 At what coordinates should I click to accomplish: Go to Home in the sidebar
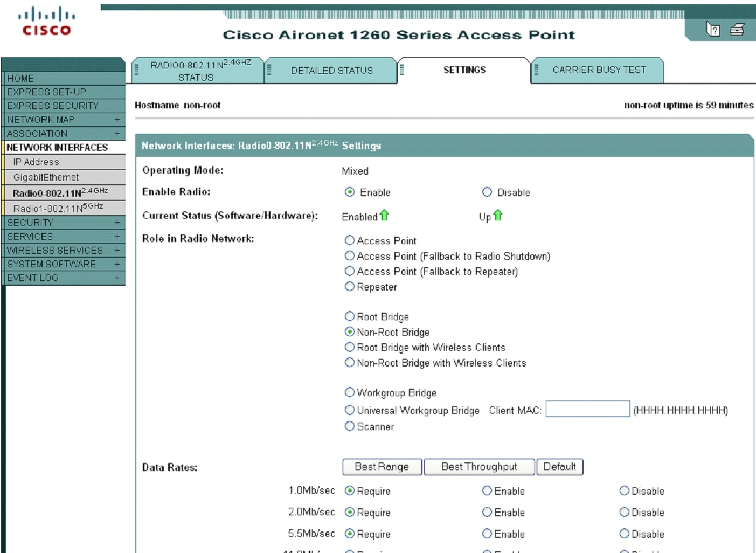(x=64, y=79)
